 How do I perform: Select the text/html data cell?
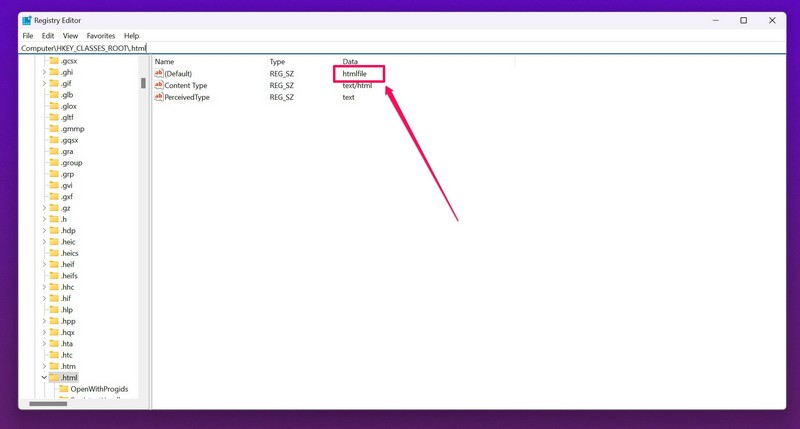[357, 85]
